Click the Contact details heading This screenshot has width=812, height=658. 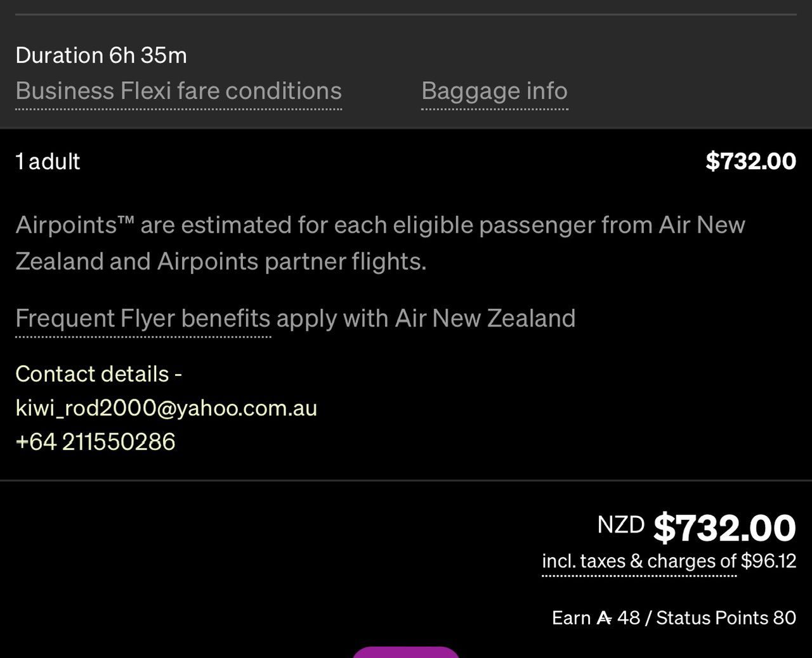pyautogui.click(x=98, y=374)
